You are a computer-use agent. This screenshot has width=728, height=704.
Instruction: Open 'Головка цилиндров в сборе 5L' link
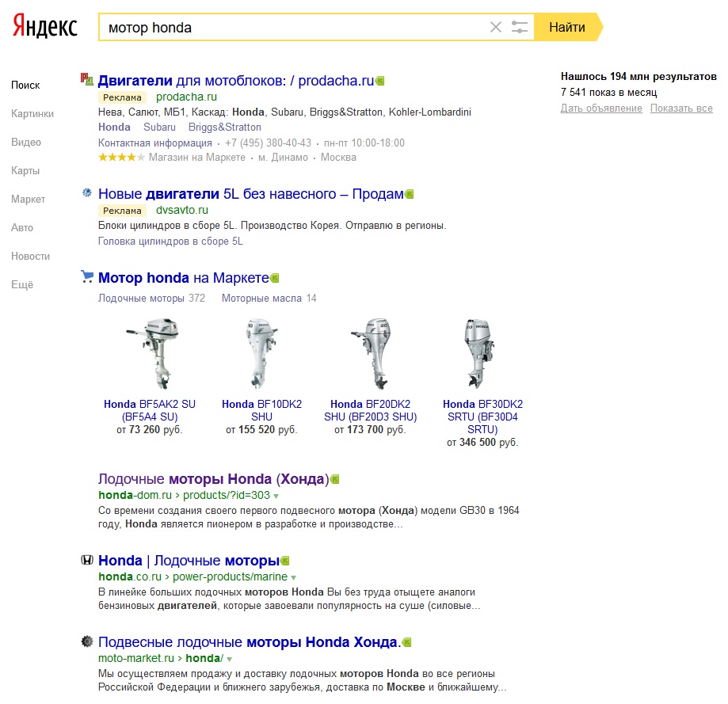tap(170, 242)
